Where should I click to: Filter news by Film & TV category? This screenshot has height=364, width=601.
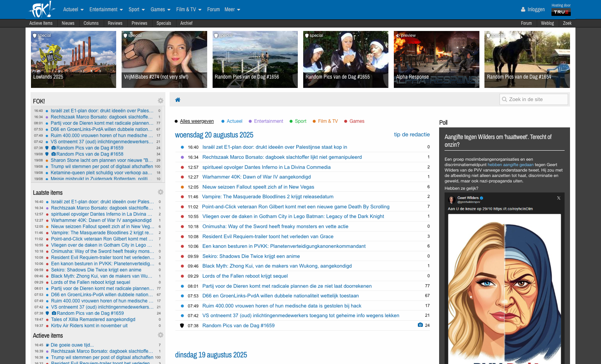pyautogui.click(x=328, y=121)
